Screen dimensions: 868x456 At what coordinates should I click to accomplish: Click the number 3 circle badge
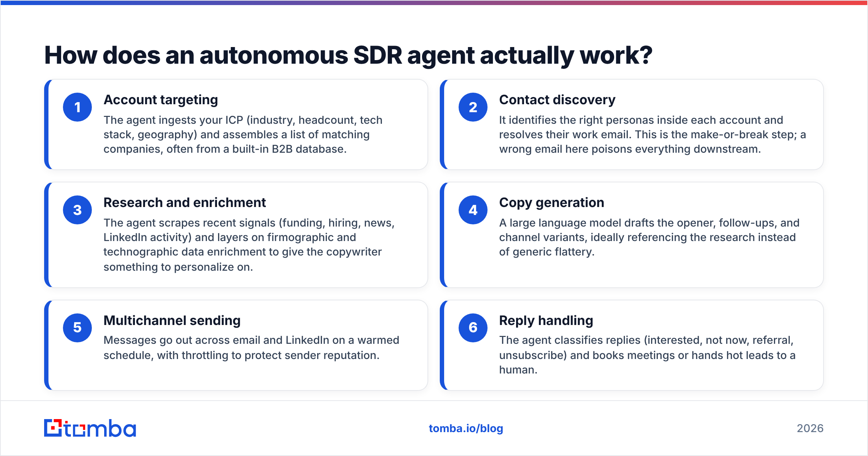77,210
